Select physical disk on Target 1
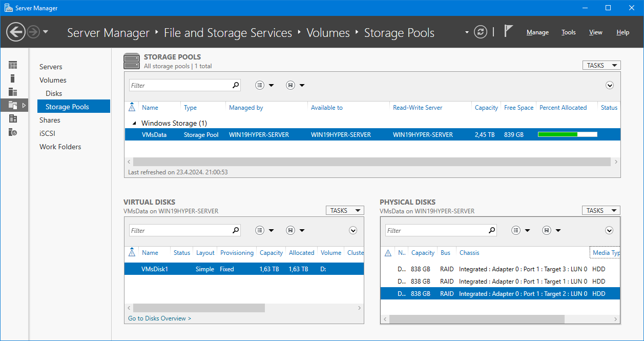 500,281
